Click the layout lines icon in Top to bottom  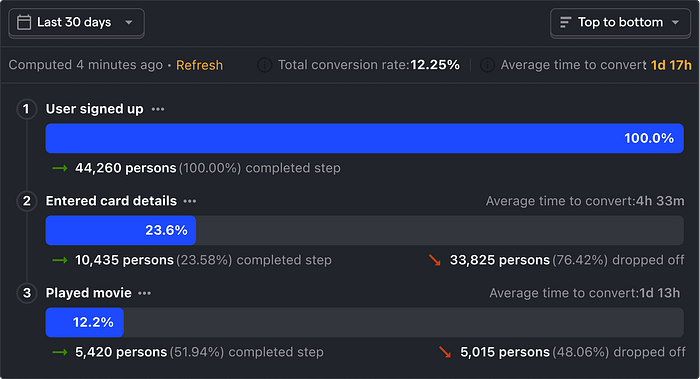pyautogui.click(x=565, y=22)
